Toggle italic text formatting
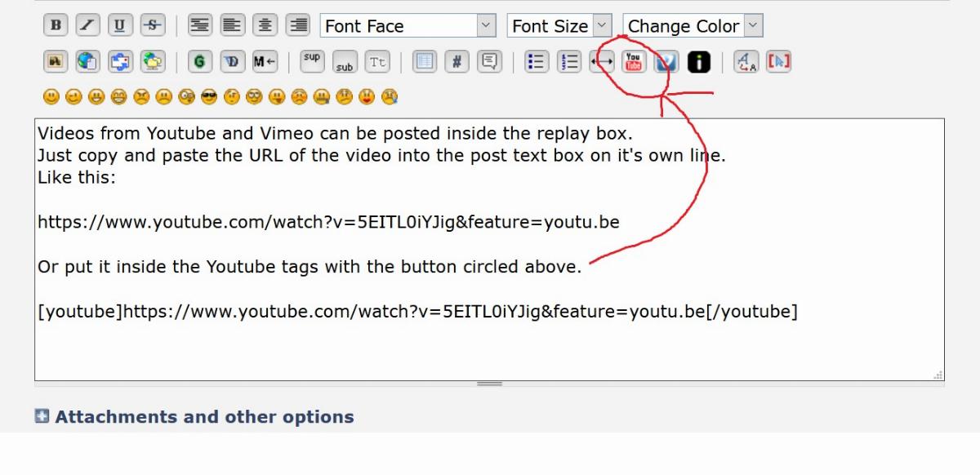This screenshot has height=475, width=980. coord(87,25)
